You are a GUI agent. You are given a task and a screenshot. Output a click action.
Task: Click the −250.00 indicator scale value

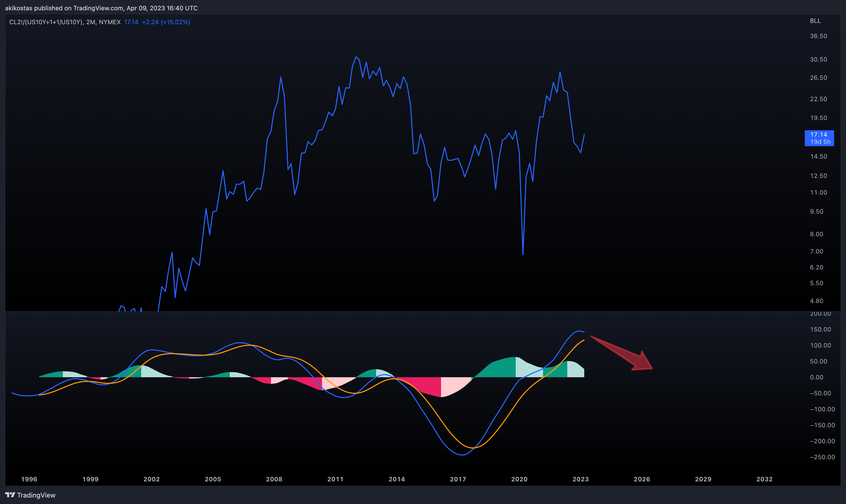click(822, 457)
